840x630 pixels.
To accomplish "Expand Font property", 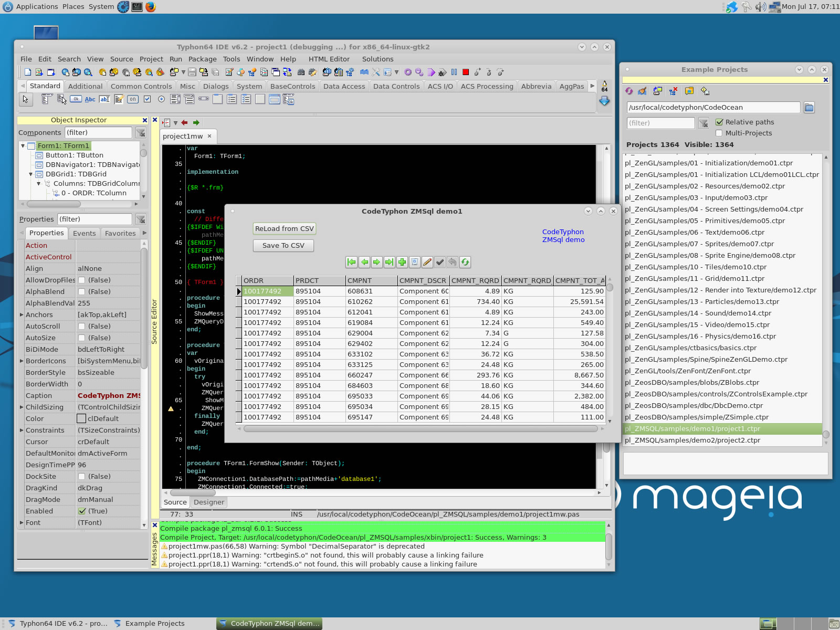I will click(22, 522).
